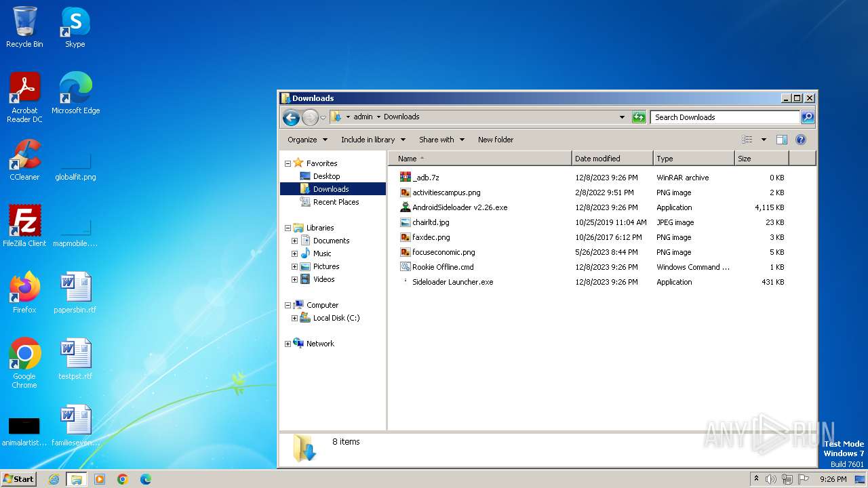The height and width of the screenshot is (488, 868).
Task: Open the Google Chrome desktop shortcut
Action: 24,363
